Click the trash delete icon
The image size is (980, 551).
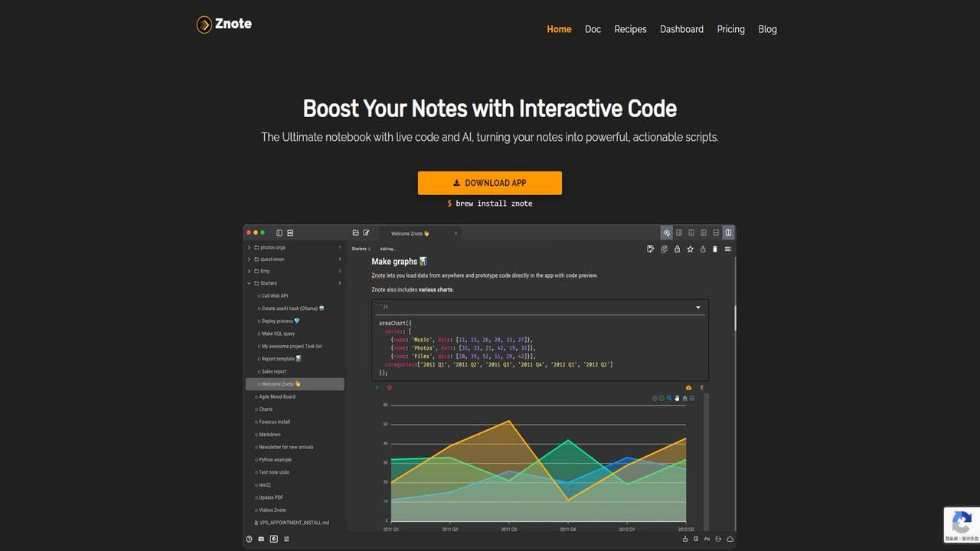tap(715, 249)
